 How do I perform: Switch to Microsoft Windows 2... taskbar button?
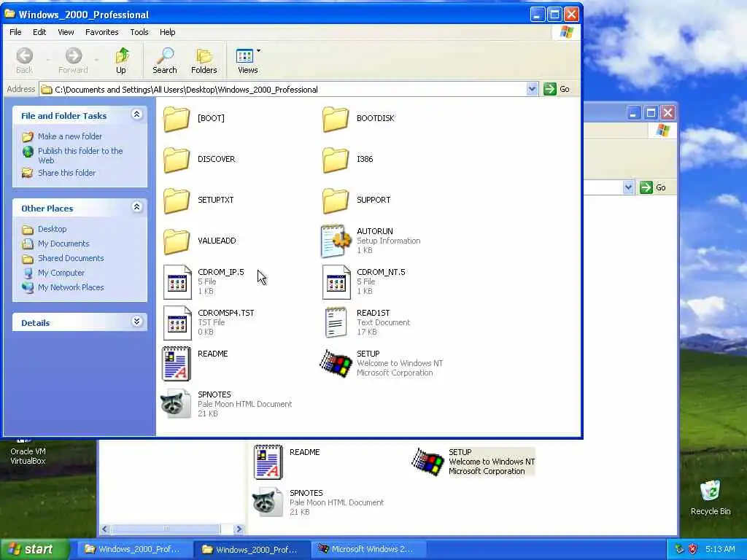coord(368,550)
